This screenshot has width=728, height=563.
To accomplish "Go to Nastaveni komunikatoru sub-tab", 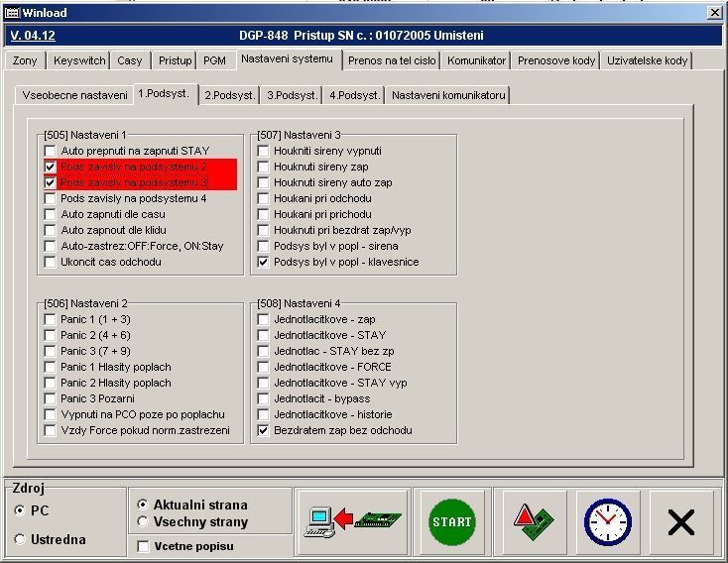I will [448, 95].
